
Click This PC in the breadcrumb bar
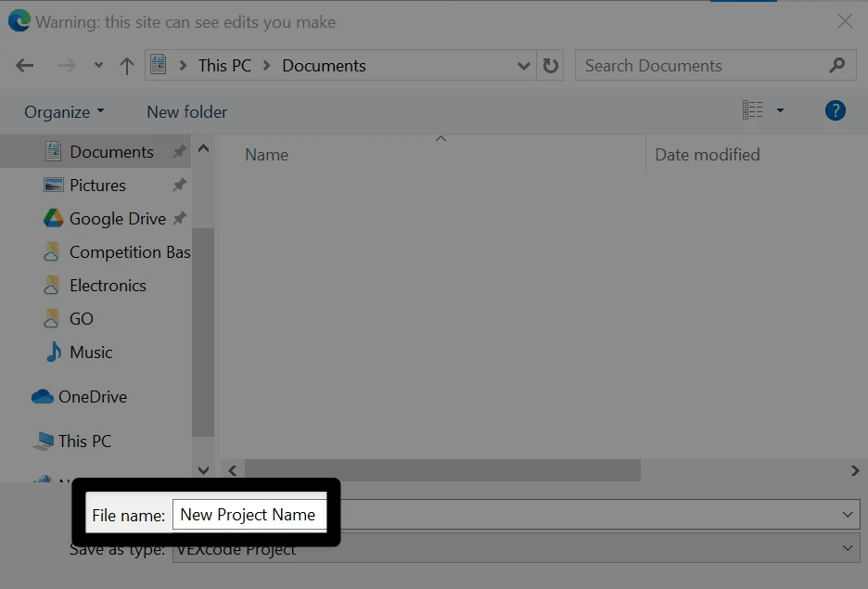pyautogui.click(x=224, y=65)
